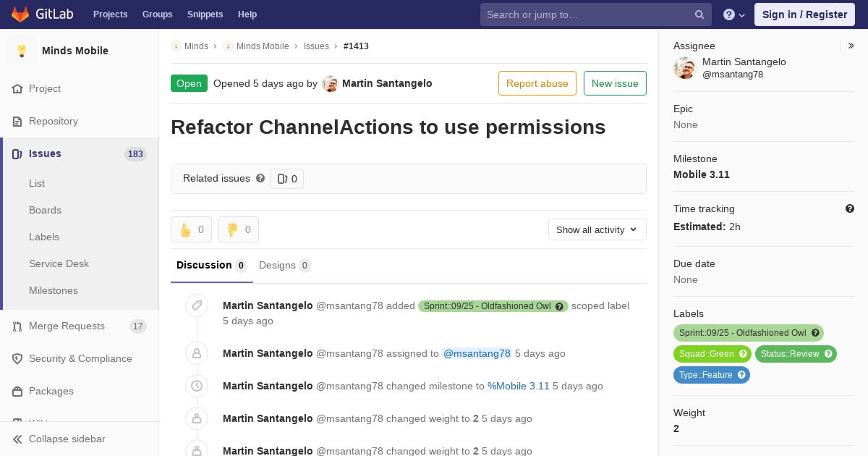Image resolution: width=868 pixels, height=456 pixels.
Task: Click the Merge Requests icon
Action: pos(17,326)
